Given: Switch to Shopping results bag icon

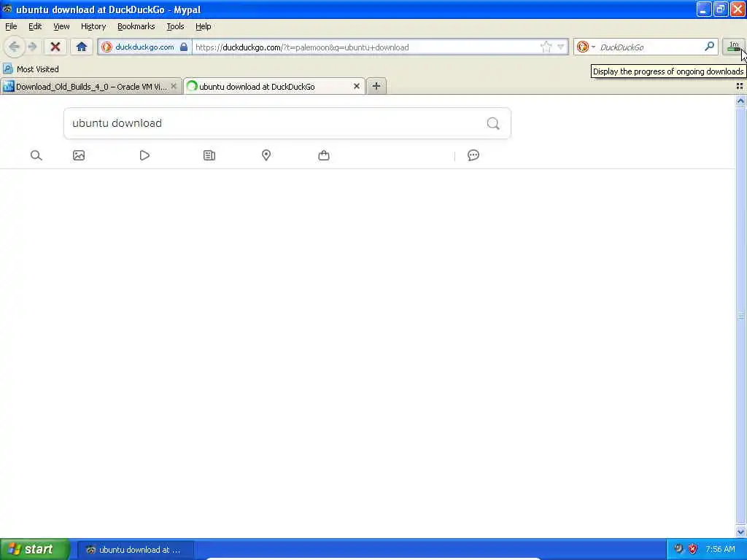Looking at the screenshot, I should click(324, 155).
